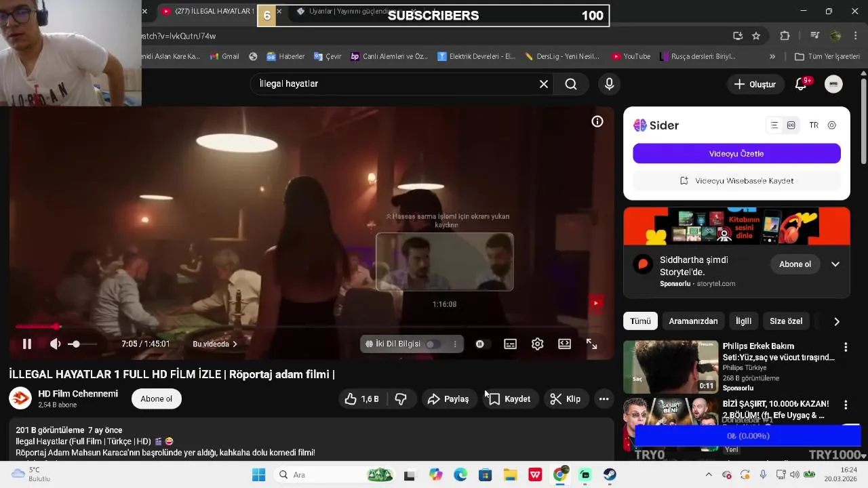Dislike the video with thumbs down
Viewport: 868px width, 488px height.
(x=401, y=399)
